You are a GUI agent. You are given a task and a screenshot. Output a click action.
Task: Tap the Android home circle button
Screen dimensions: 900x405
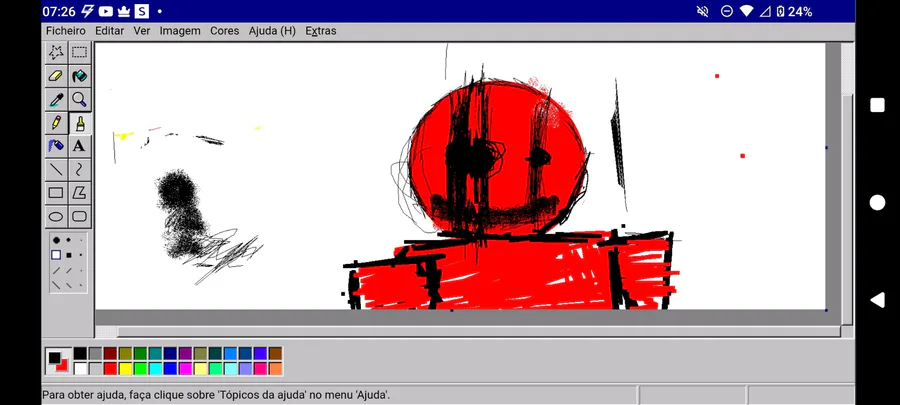(x=877, y=202)
